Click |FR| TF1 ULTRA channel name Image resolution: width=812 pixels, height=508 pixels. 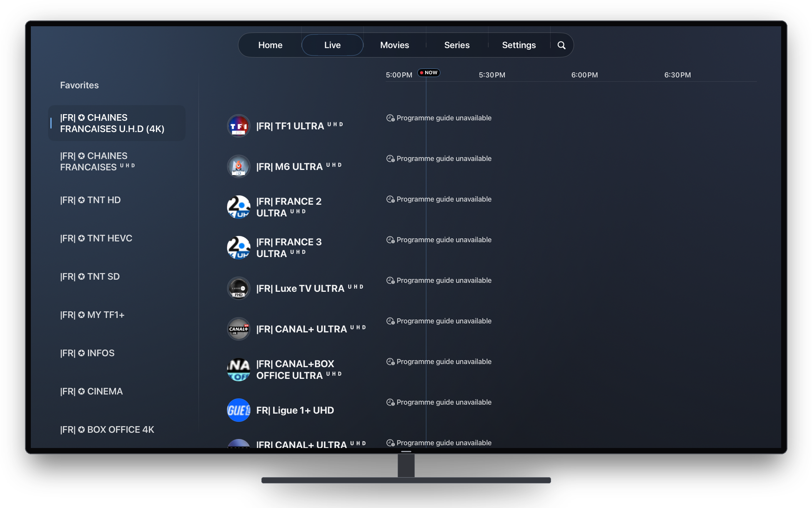click(x=300, y=126)
